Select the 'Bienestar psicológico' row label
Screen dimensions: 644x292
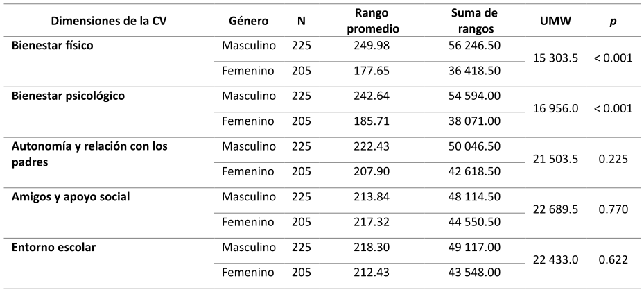point(69,96)
